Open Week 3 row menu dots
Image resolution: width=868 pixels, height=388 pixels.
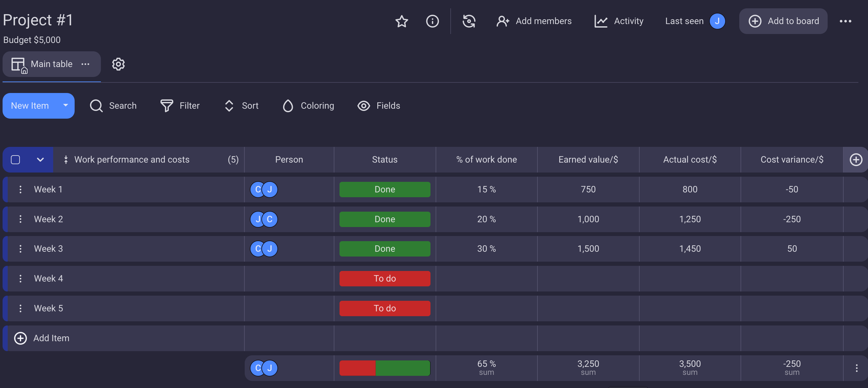click(20, 249)
